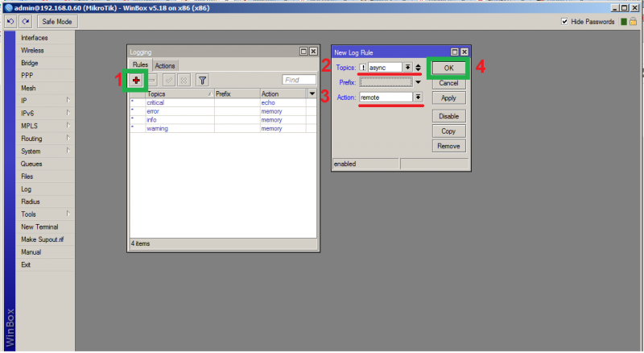
Task: Switch to the Actions tab
Action: tap(165, 65)
